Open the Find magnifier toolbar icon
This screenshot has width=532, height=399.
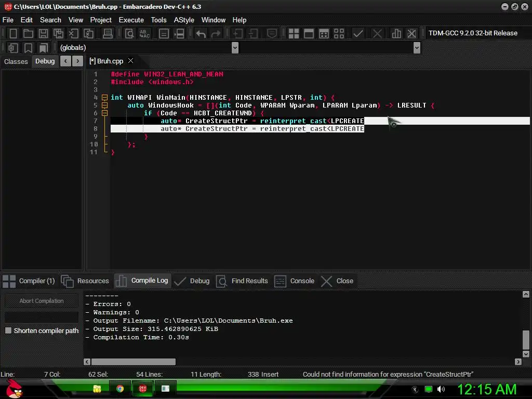click(129, 33)
